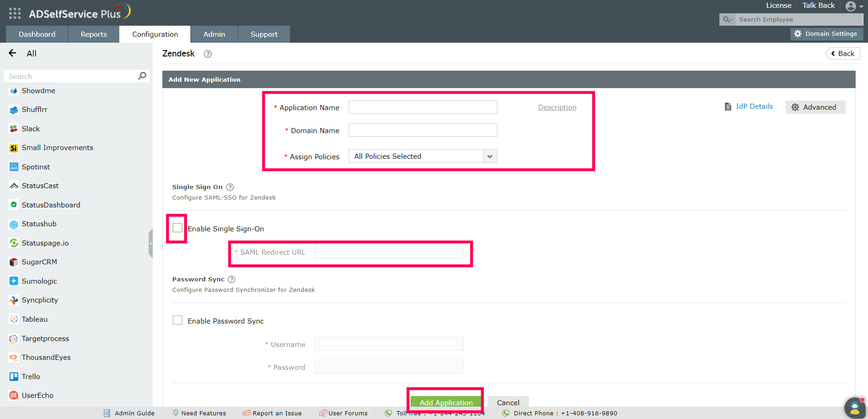
Task: Click the Targetprocess app icon
Action: pyautogui.click(x=14, y=339)
